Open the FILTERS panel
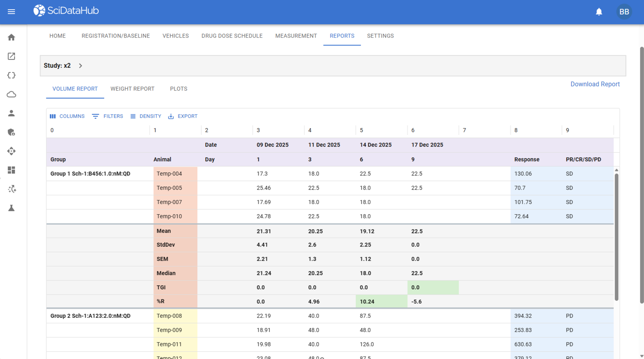Screen dimensions: 644x359 point(108,116)
